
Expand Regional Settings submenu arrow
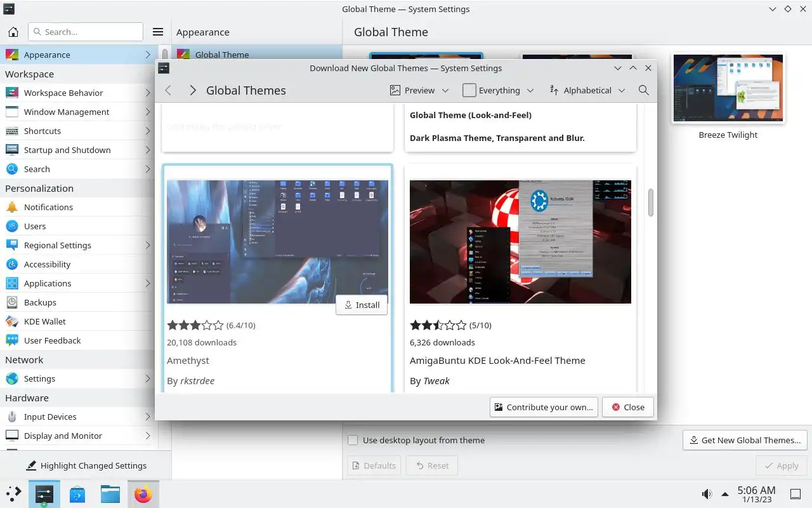point(148,245)
